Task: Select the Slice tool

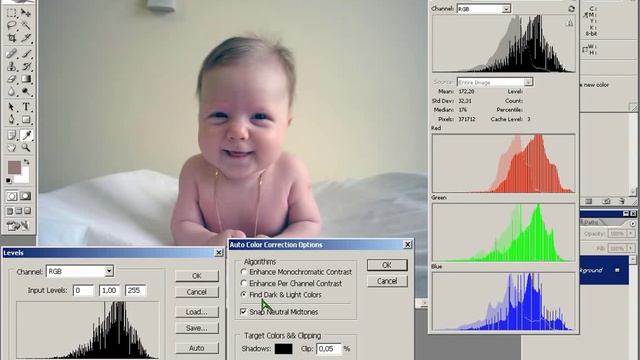Action: click(26, 38)
